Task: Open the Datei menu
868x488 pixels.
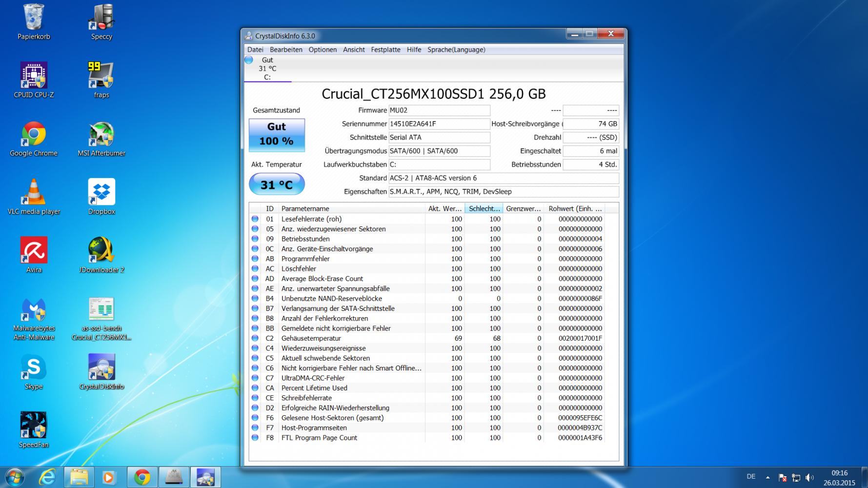Action: click(255, 49)
